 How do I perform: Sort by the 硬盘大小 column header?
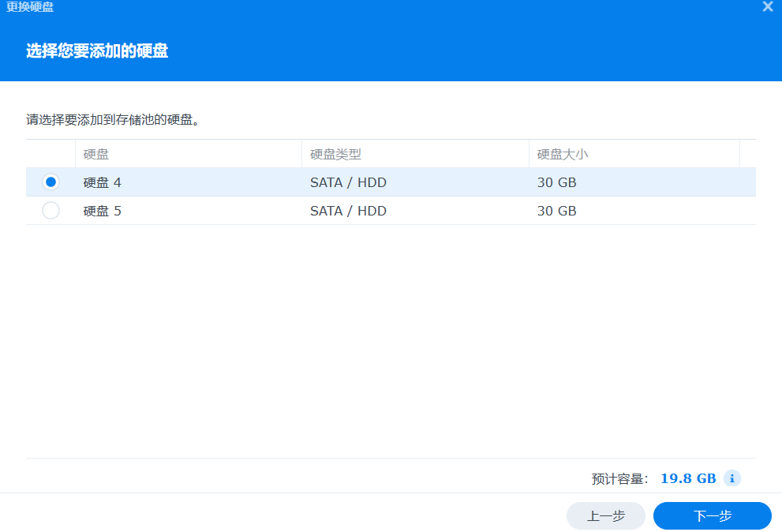tap(634, 154)
